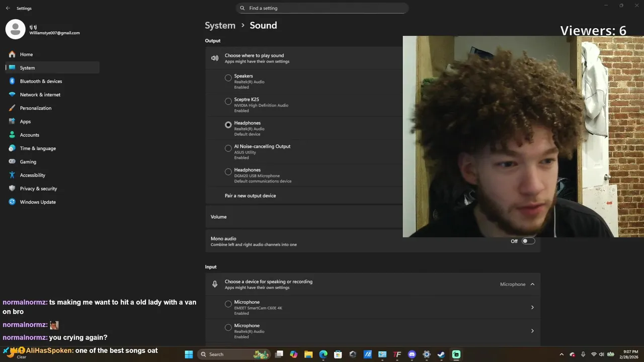Click the Accessibility figure icon

point(12,175)
